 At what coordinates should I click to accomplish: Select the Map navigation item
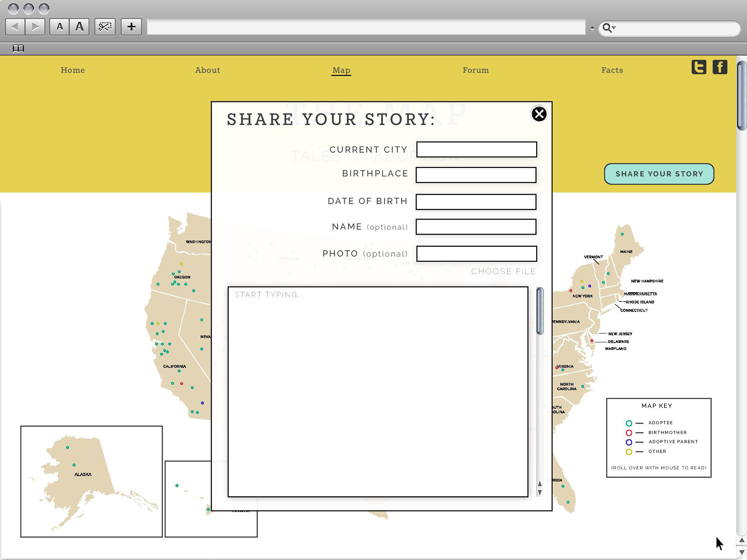point(341,70)
